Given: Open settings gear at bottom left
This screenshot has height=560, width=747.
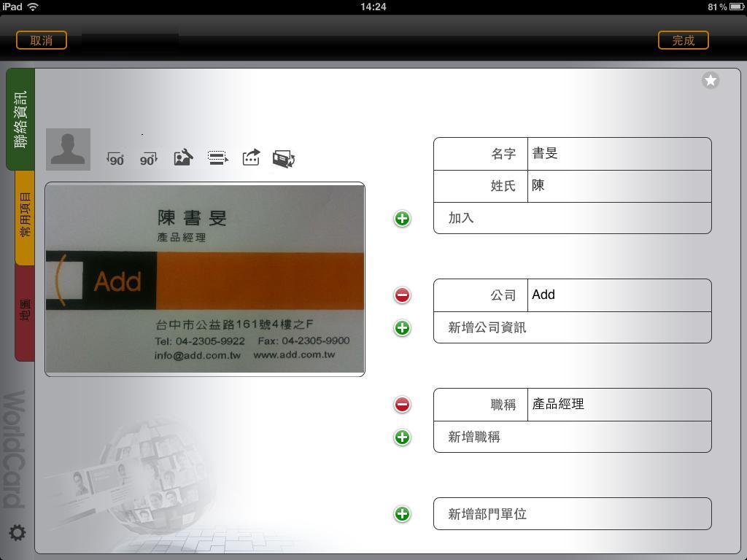Looking at the screenshot, I should 17,533.
